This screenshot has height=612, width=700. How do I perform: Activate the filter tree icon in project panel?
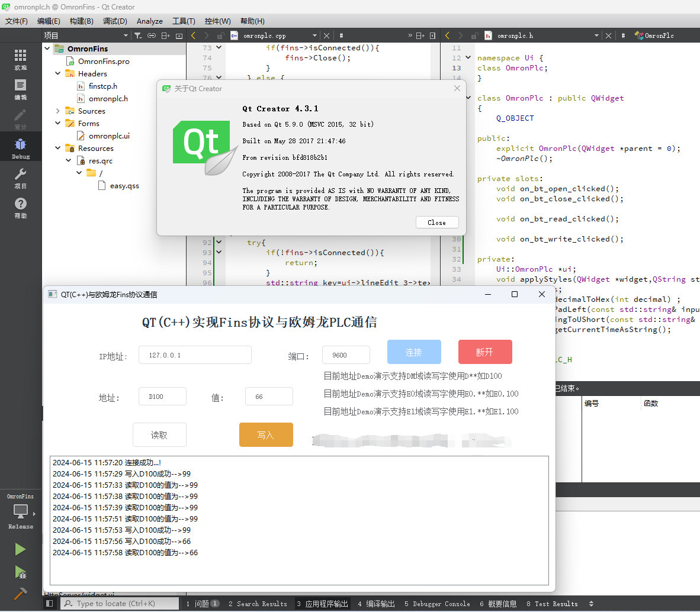(x=138, y=36)
